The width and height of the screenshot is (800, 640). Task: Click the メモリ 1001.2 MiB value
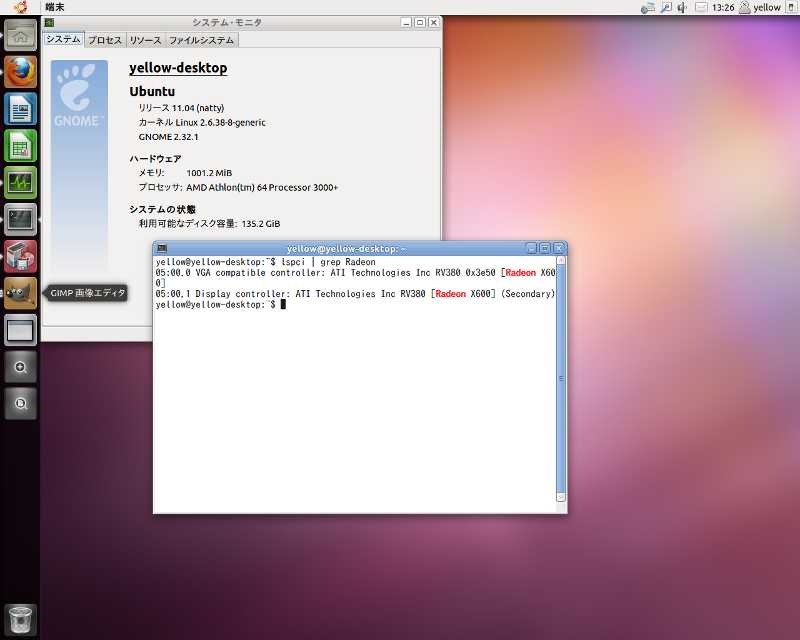(209, 173)
